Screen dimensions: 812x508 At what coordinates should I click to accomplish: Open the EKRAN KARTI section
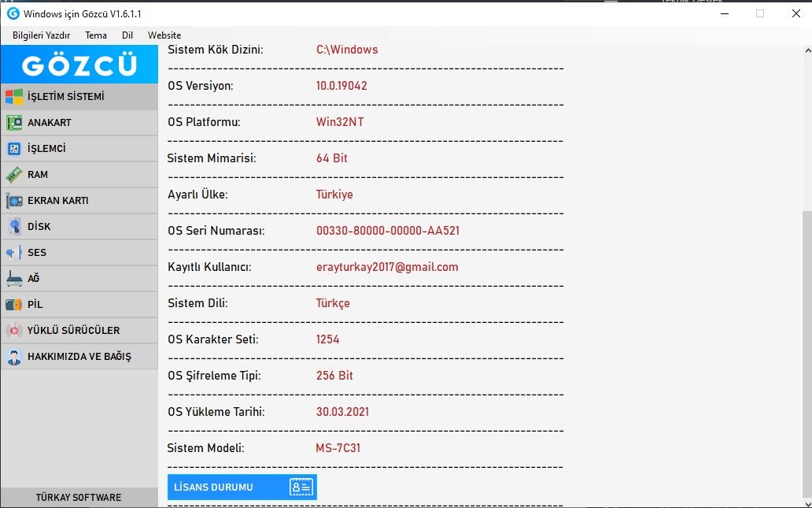(79, 201)
